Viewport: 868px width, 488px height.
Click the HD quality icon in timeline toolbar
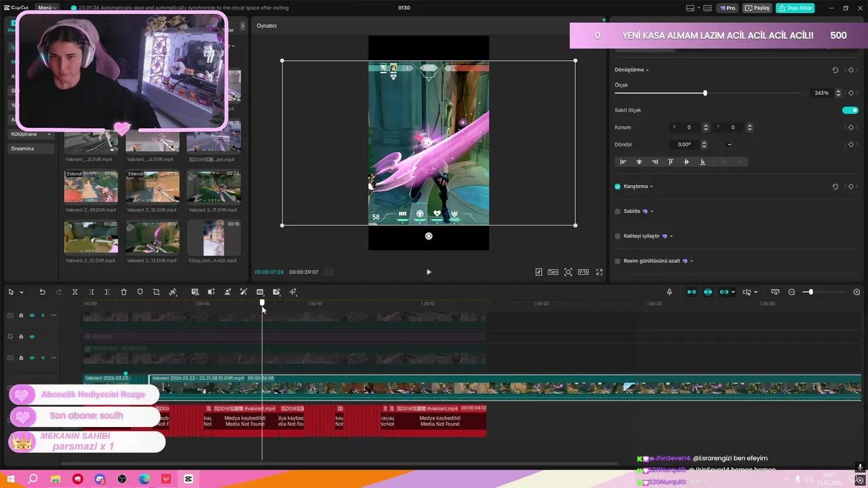[x=260, y=292]
